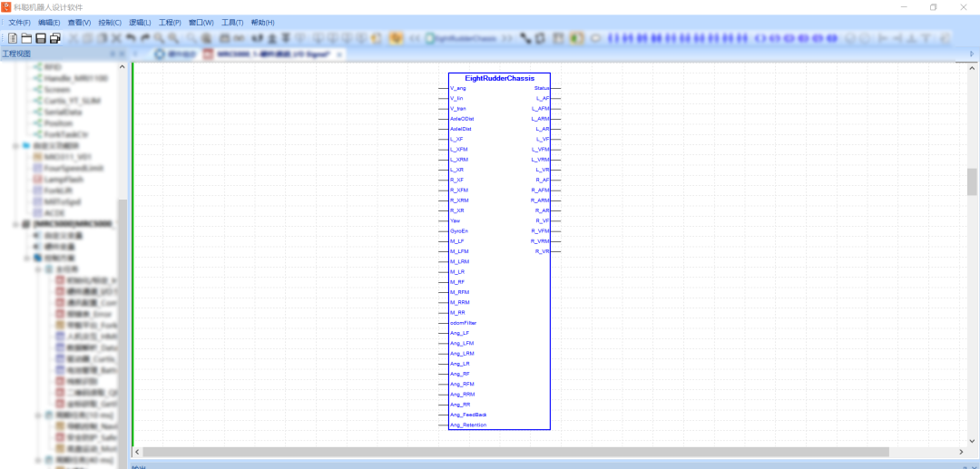Click the New file toolbar icon

pos(14,38)
